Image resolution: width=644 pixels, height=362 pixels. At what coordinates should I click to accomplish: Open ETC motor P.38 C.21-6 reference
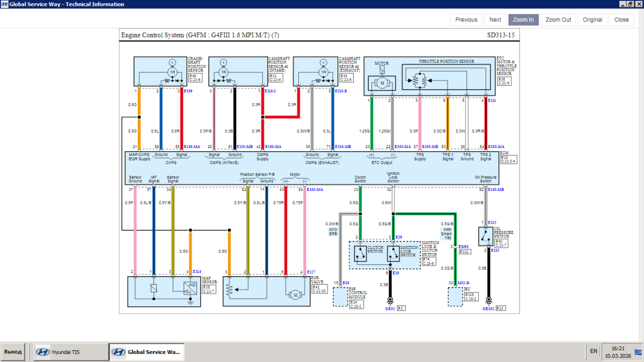pyautogui.click(x=504, y=81)
